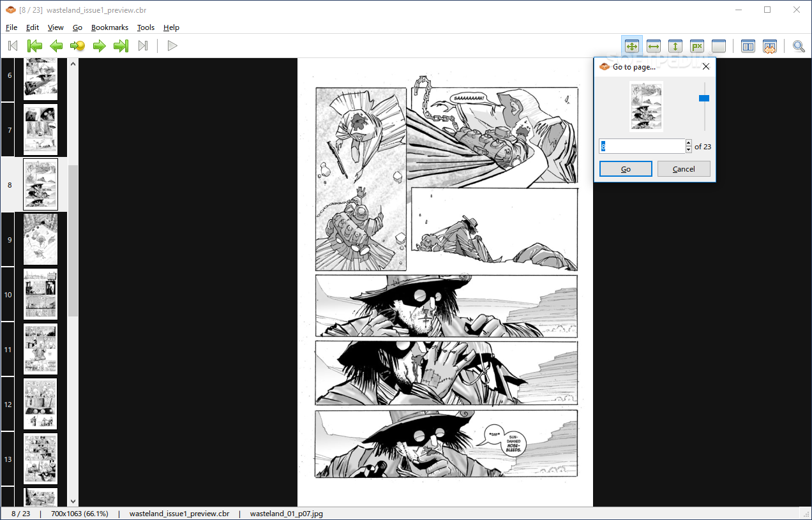
Task: Go to first page in archive
Action: coord(13,46)
